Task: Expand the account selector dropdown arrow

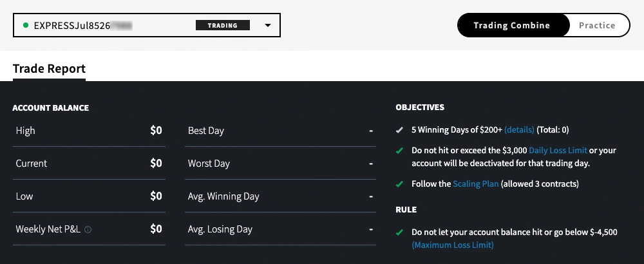Action: point(268,26)
